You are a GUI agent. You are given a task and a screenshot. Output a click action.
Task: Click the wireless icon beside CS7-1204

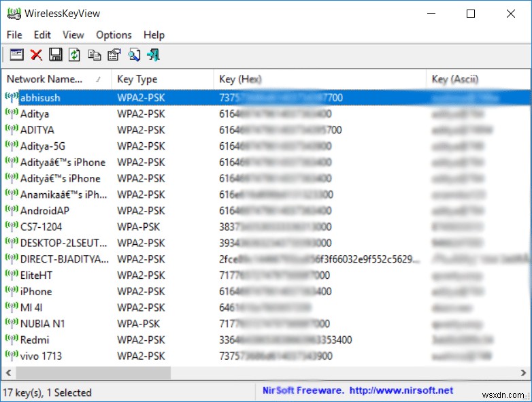click(x=11, y=227)
